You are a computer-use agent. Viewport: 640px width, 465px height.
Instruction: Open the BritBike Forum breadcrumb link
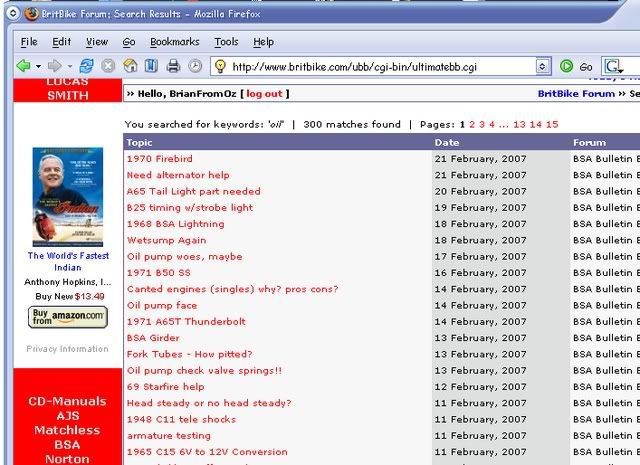click(x=576, y=93)
